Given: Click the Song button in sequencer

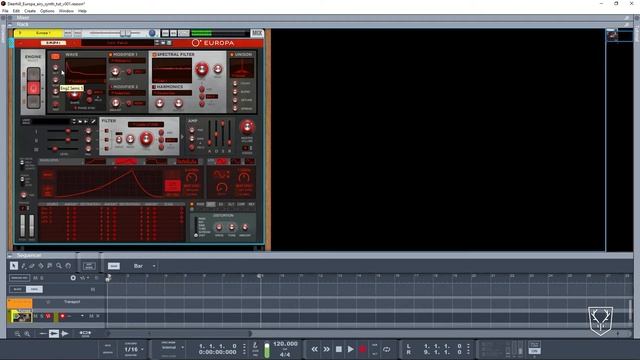Looking at the screenshot, I should pyautogui.click(x=34, y=289).
